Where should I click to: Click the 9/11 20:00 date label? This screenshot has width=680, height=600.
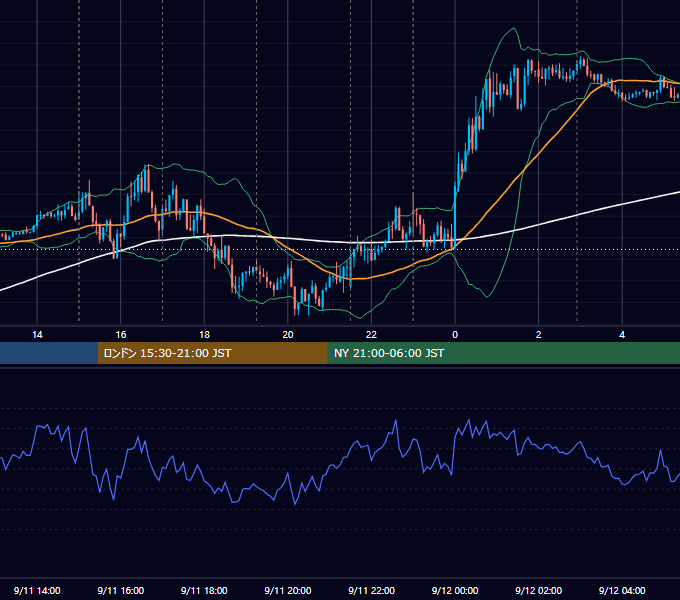click(x=288, y=590)
